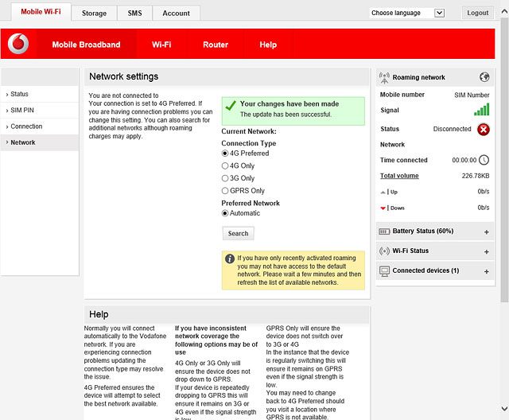Screen dimensions: 509x420
Task: Open the Total volume link
Action: (x=399, y=176)
